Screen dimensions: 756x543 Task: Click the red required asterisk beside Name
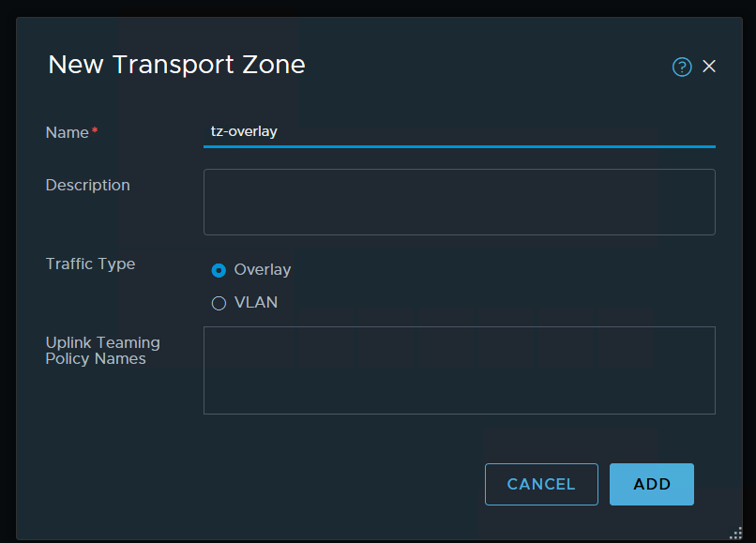tap(95, 132)
